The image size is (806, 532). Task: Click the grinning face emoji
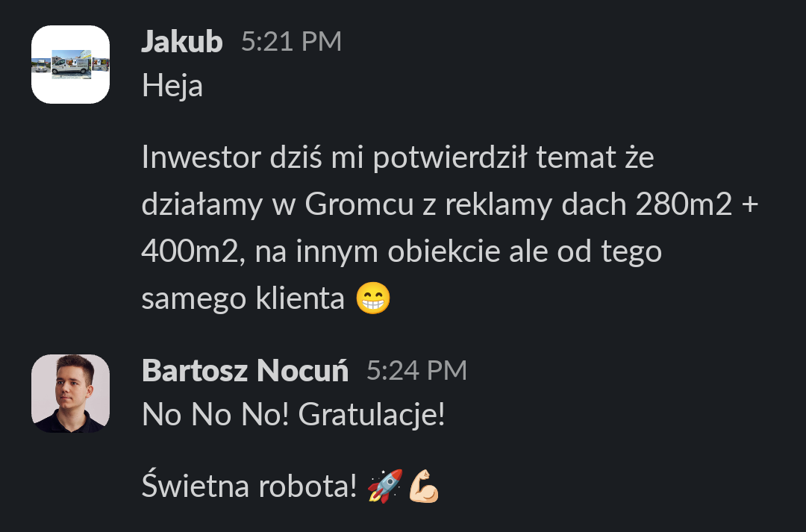coord(373,298)
